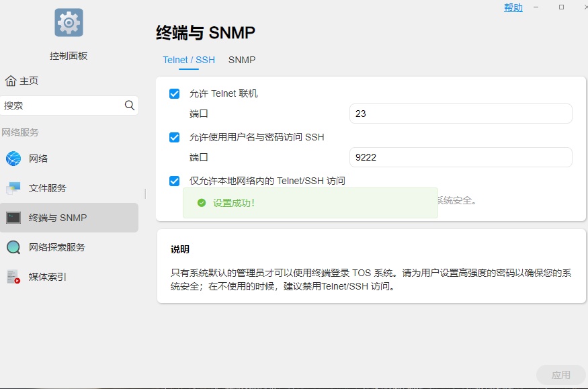
Task: Uncheck the SSH username and password access checkbox
Action: tap(174, 137)
